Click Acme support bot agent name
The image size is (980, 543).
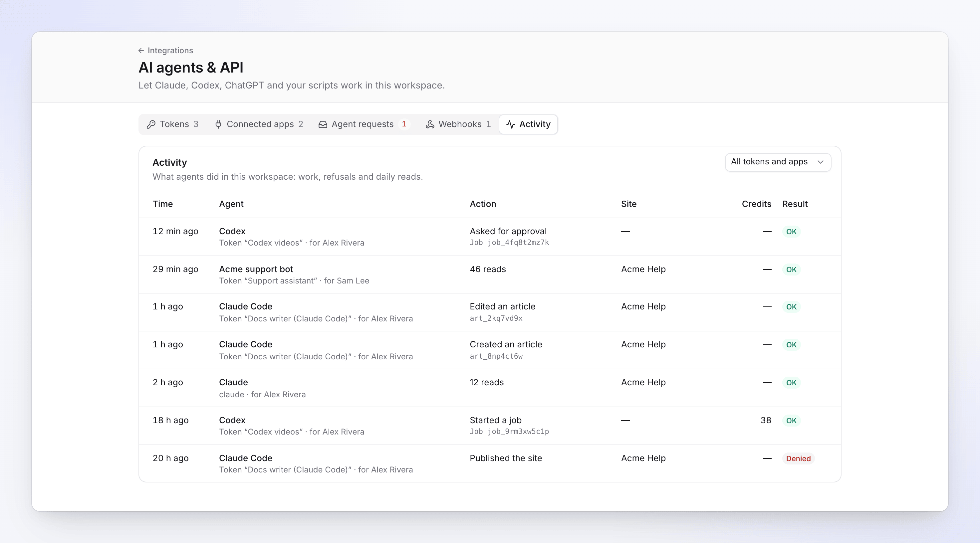coord(256,270)
